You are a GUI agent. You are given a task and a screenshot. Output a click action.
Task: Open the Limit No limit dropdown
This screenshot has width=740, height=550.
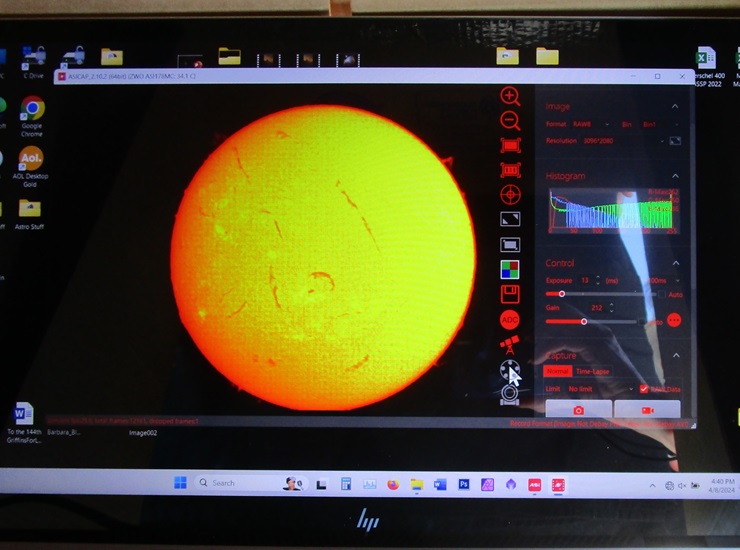pyautogui.click(x=600, y=389)
